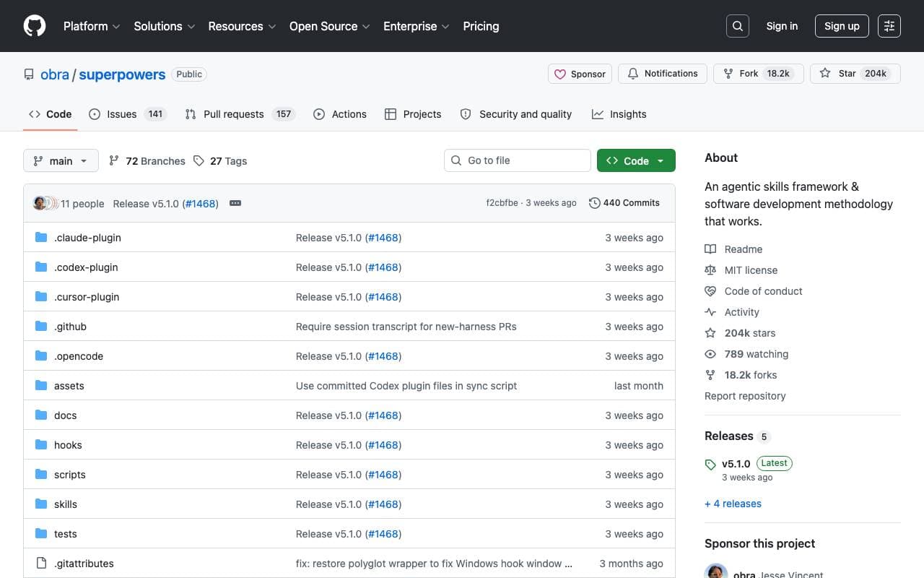Open appearance settings icon beside Sign up
924x578 pixels.
click(889, 26)
